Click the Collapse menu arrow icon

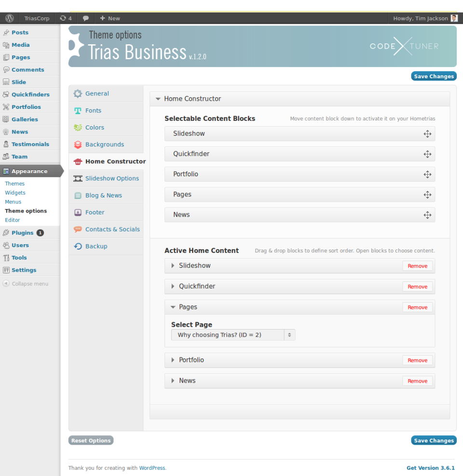6,284
